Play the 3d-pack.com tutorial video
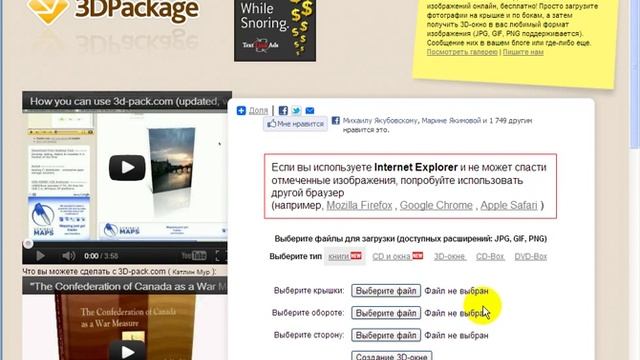Viewport: 640px width, 360px height. click(x=127, y=167)
